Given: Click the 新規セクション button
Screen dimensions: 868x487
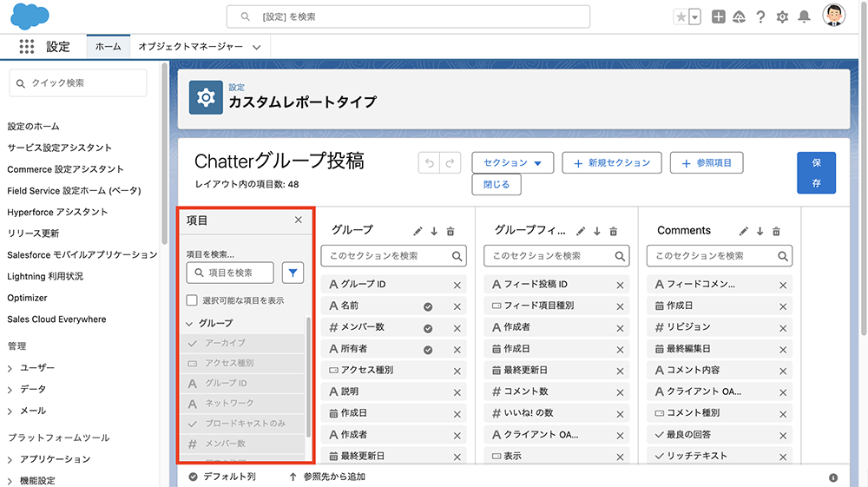Looking at the screenshot, I should point(612,162).
